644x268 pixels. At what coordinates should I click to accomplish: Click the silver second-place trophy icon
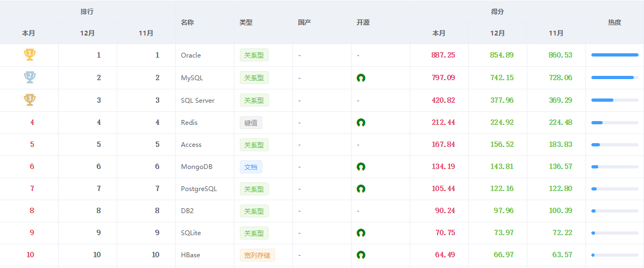(x=30, y=77)
